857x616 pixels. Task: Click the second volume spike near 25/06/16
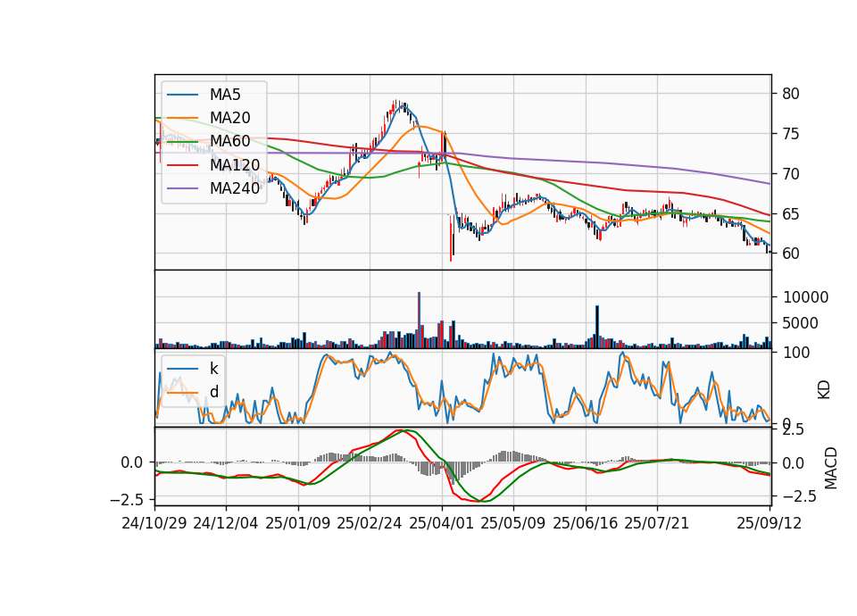[x=597, y=327]
